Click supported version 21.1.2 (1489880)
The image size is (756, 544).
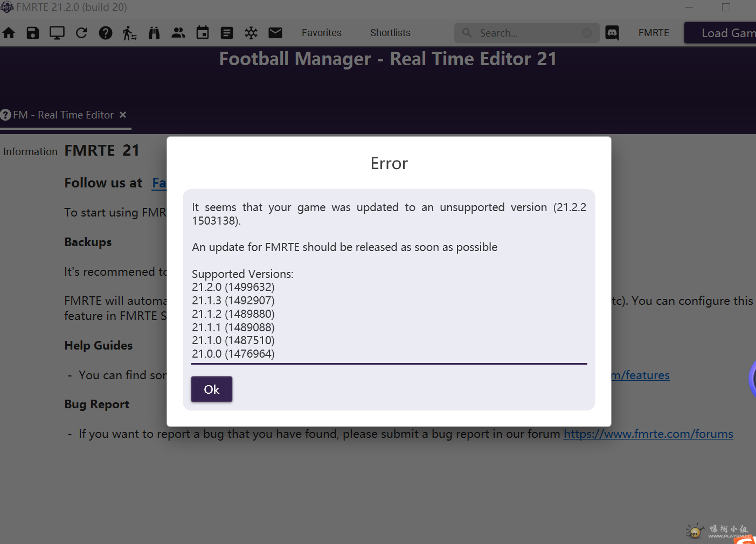point(233,314)
